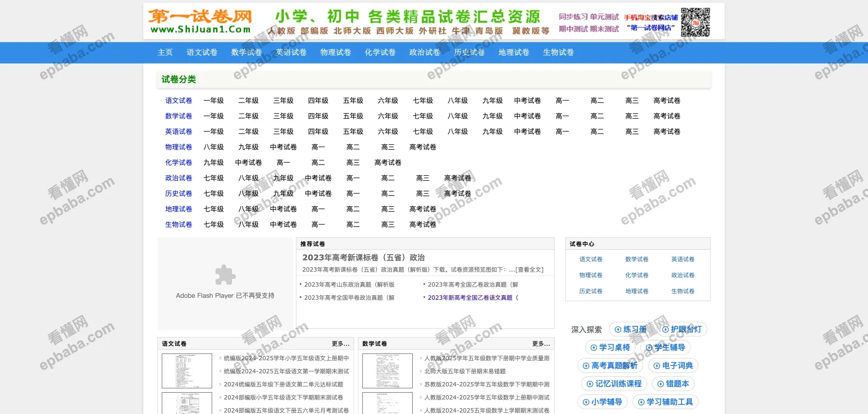The height and width of the screenshot is (414, 868).
Task: Open 2024统编版五年级下册语文第二单元达标试题
Action: [x=283, y=384]
